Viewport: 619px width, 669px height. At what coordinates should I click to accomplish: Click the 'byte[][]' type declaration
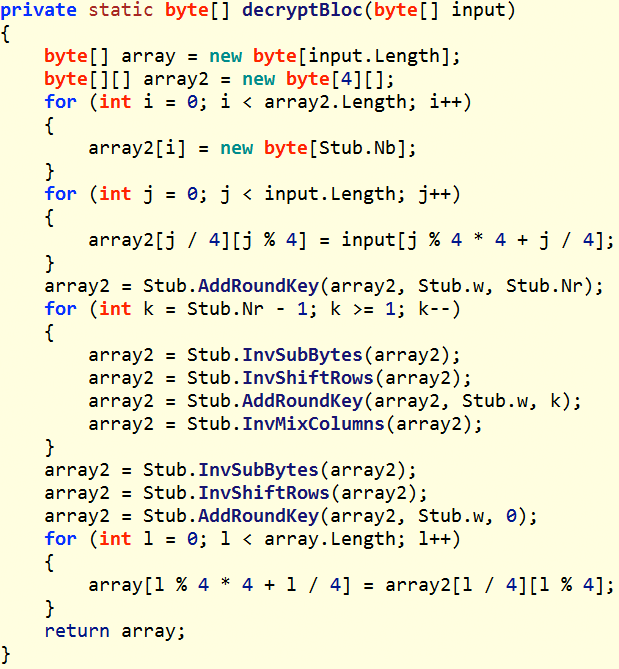click(x=87, y=79)
